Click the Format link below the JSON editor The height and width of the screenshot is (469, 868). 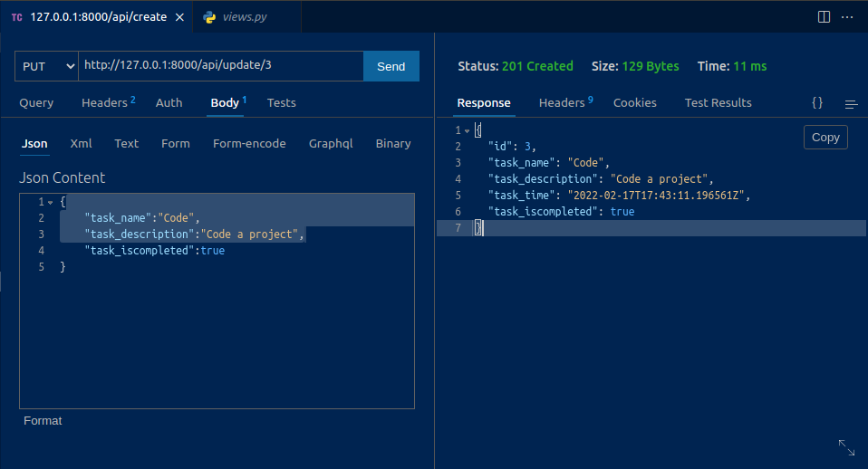43,421
